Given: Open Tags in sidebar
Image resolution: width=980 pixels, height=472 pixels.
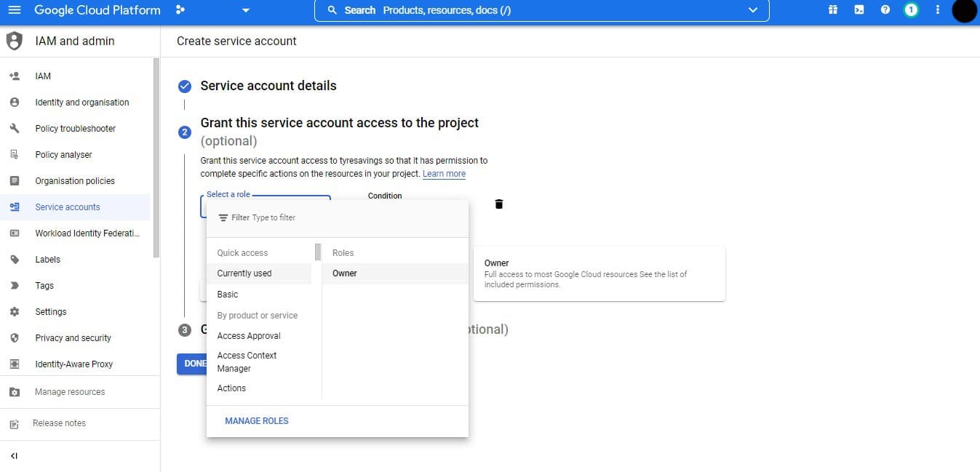Looking at the screenshot, I should [x=44, y=286].
